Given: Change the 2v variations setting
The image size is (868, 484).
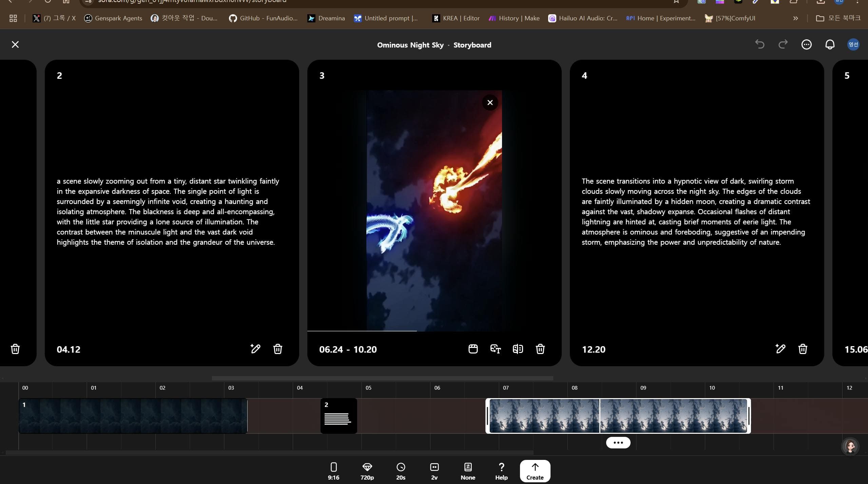Looking at the screenshot, I should tap(434, 471).
